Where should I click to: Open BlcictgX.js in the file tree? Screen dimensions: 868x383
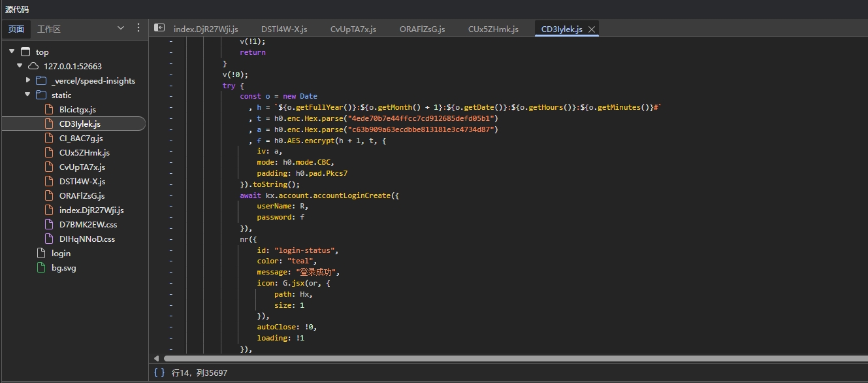77,110
